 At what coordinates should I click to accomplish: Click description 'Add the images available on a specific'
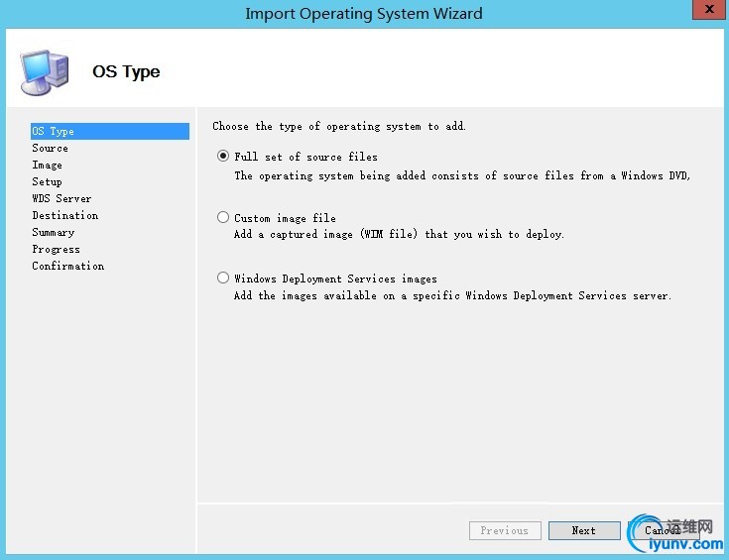[x=347, y=295]
